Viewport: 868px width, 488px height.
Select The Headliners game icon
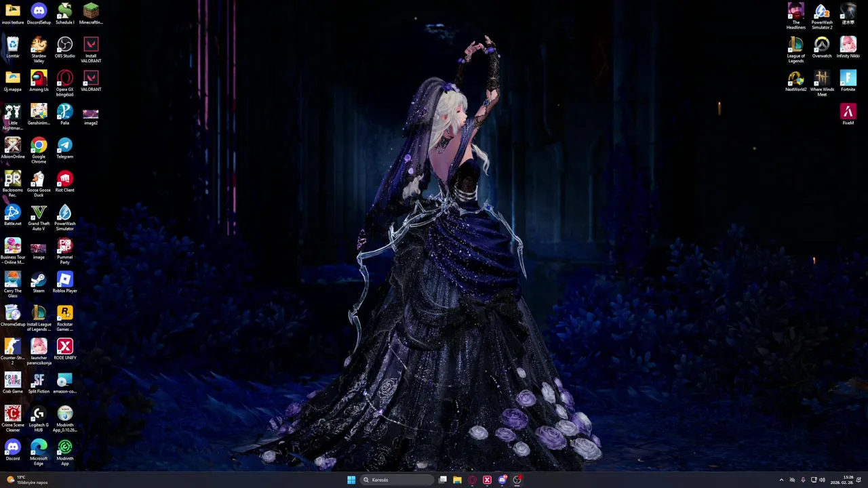796,16
